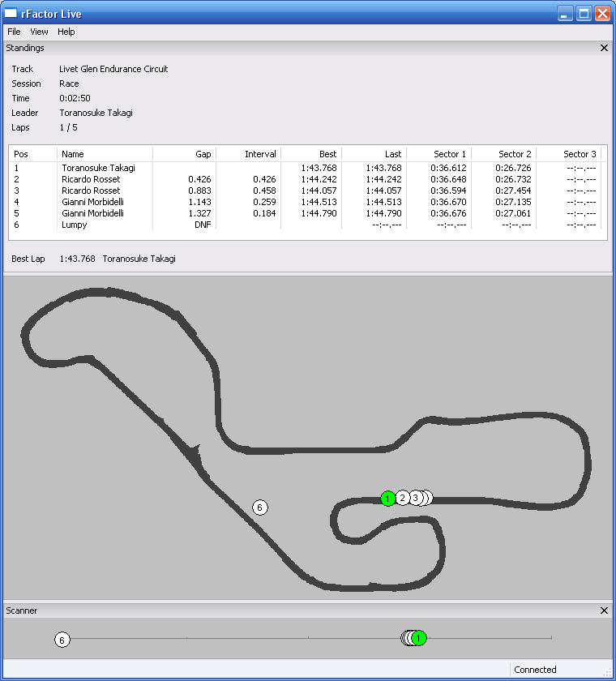Open the File menu
616x681 pixels.
[x=14, y=32]
